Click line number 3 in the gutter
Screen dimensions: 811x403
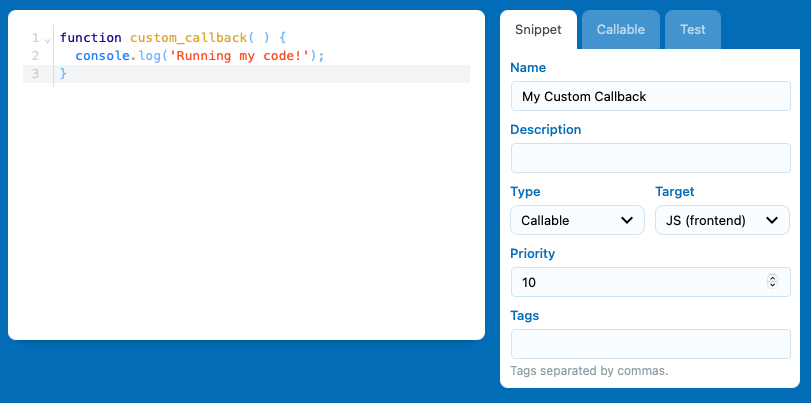(35, 74)
